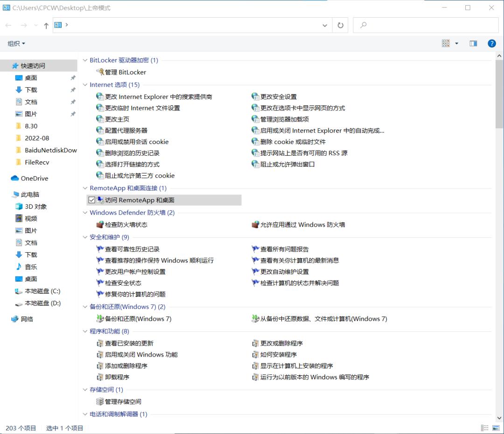Click the 管理浏览器加载项 icon

255,119
